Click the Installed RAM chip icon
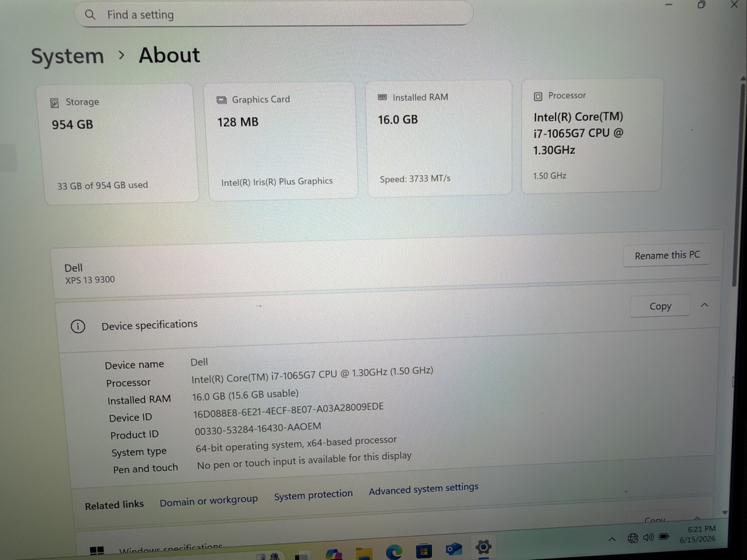Viewport: 747px width, 560px height. pos(382,97)
